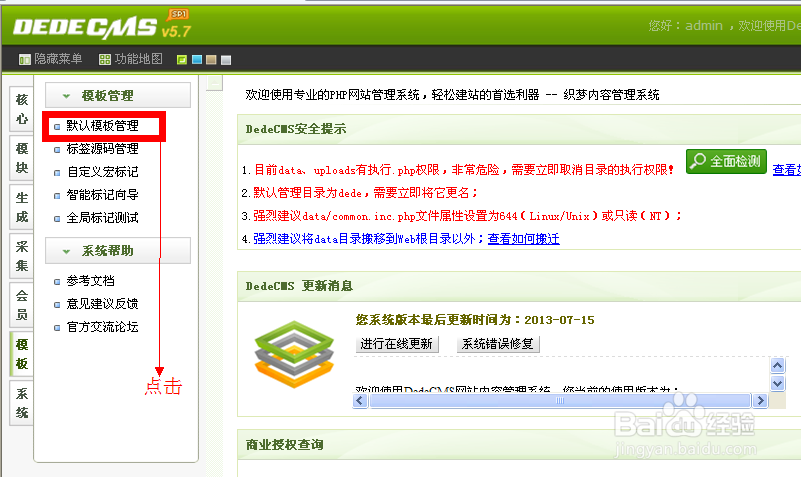The height and width of the screenshot is (477, 801).
Task: Open 智能标记向导 menu item
Action: tap(102, 195)
